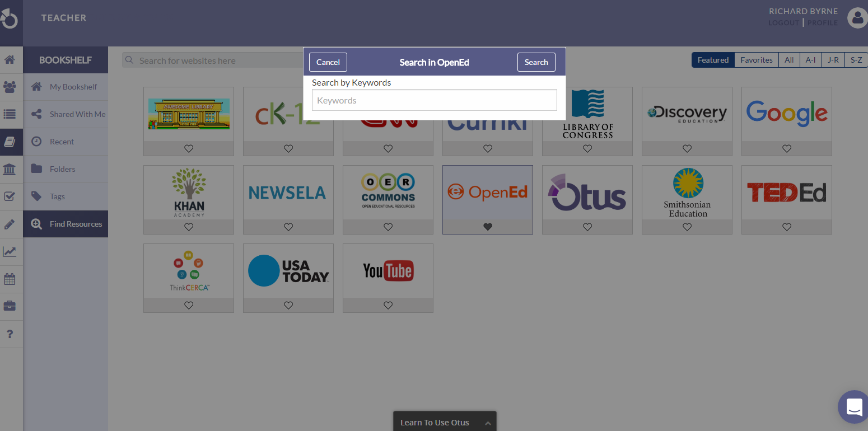The height and width of the screenshot is (431, 868).
Task: Open Tags in sidebar
Action: [66, 196]
